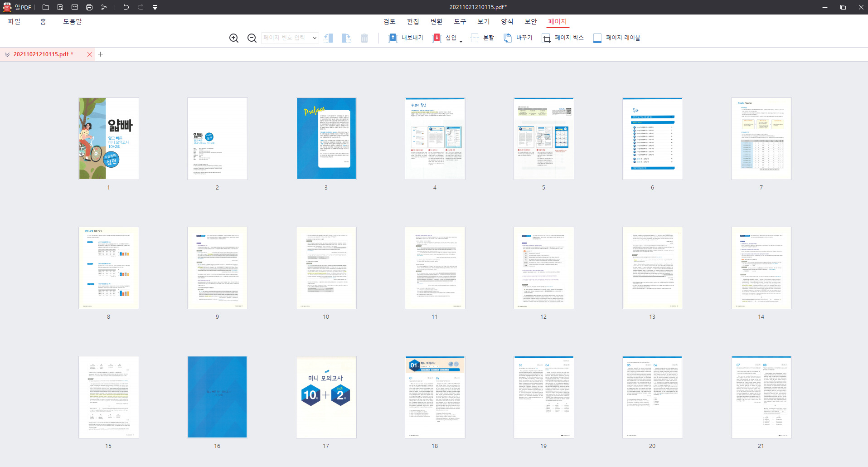Expand the page number dropdown arrow

point(315,38)
